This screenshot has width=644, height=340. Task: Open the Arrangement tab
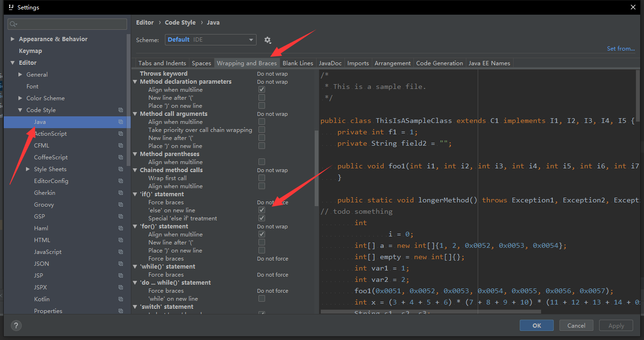393,63
